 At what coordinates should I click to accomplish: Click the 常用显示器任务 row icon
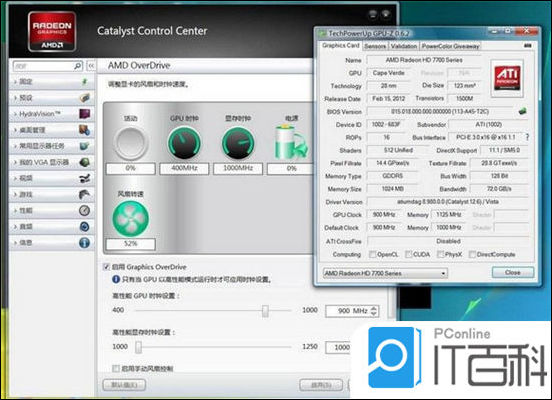pyautogui.click(x=84, y=146)
